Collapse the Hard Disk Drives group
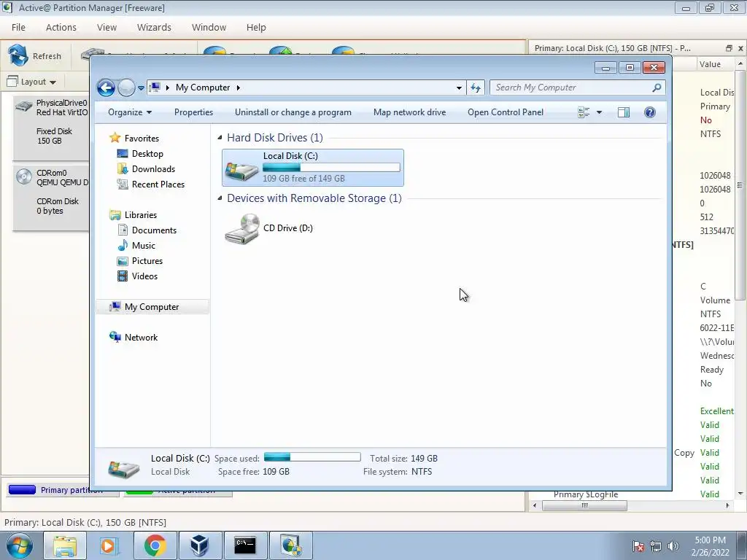The image size is (747, 560). (220, 138)
